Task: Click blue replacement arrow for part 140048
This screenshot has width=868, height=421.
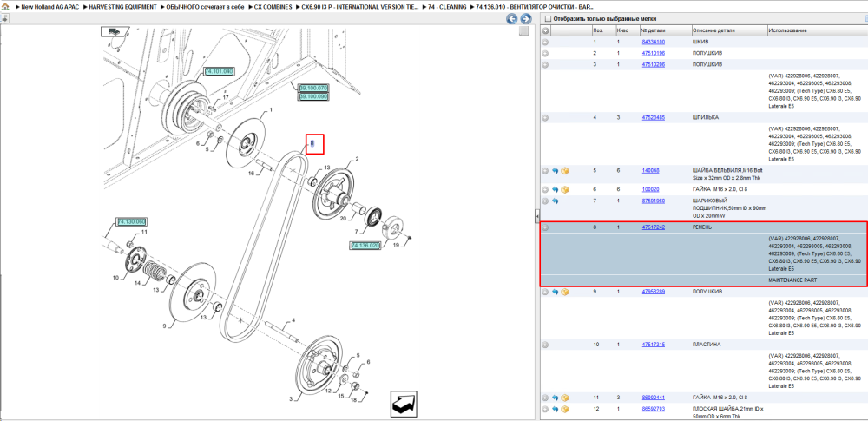Action: (556, 171)
